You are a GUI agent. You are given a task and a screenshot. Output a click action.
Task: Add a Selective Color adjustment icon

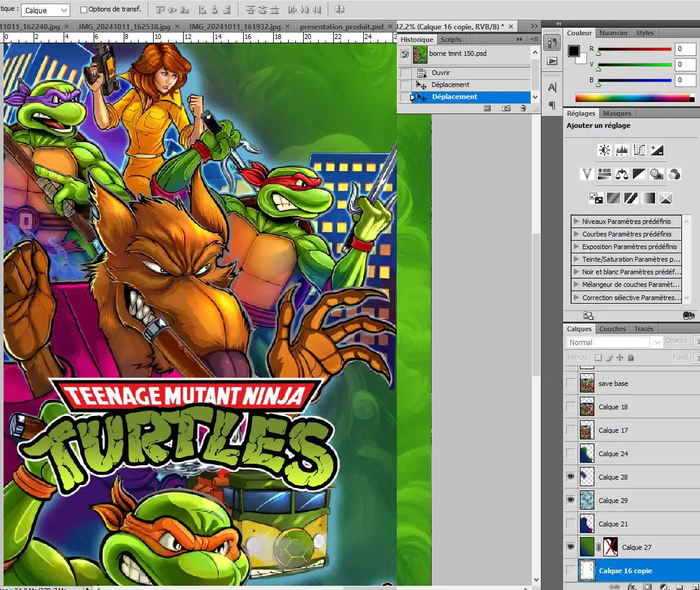tap(666, 198)
